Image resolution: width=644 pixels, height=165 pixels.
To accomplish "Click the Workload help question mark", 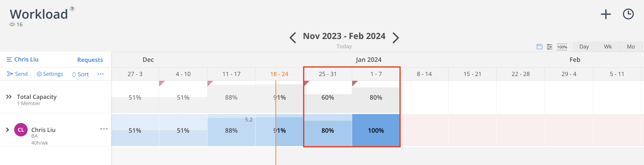I will [x=72, y=9].
